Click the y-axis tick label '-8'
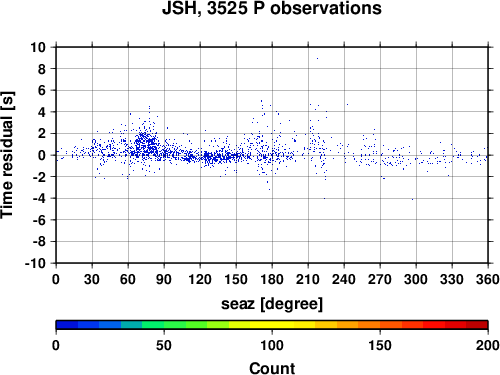 [x=39, y=242]
